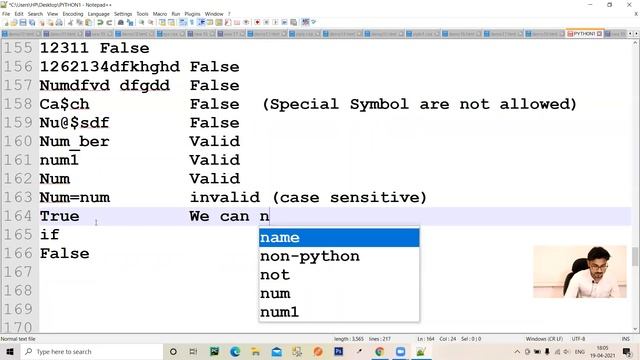640x360 pixels.
Task: Open the Window menu
Action: [x=214, y=14]
